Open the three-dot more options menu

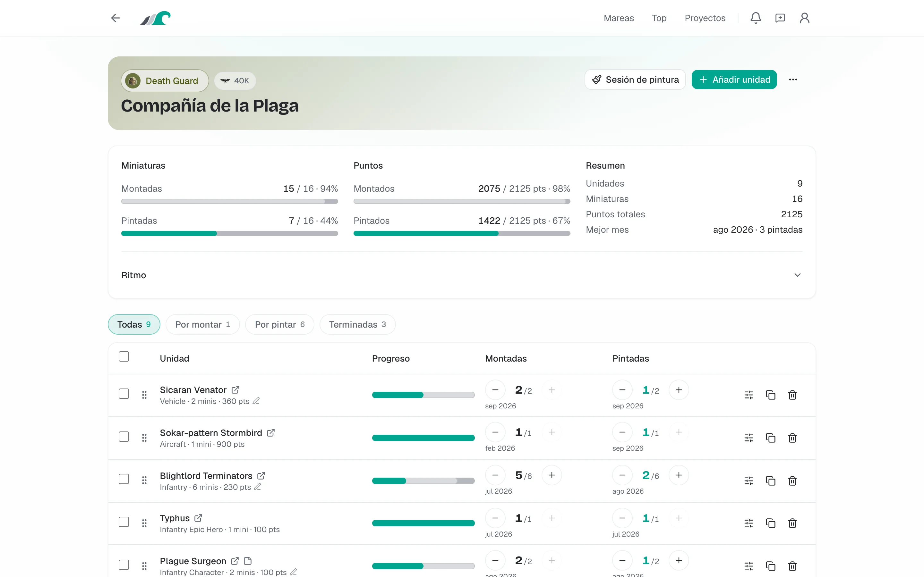(793, 79)
